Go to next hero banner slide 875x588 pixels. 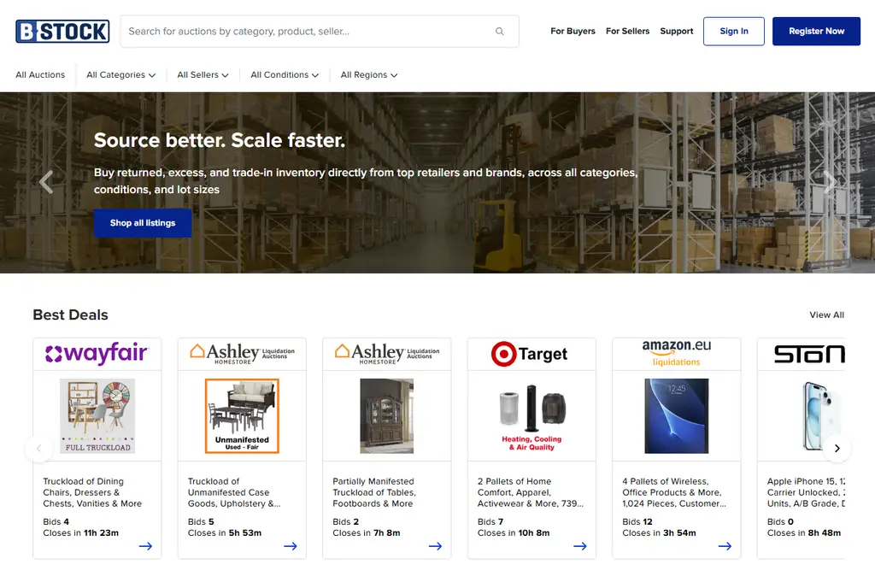coord(829,182)
